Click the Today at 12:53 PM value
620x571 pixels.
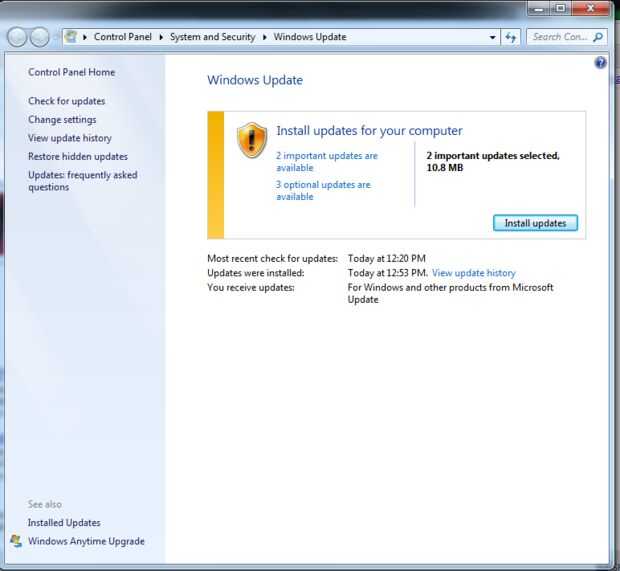(x=388, y=273)
